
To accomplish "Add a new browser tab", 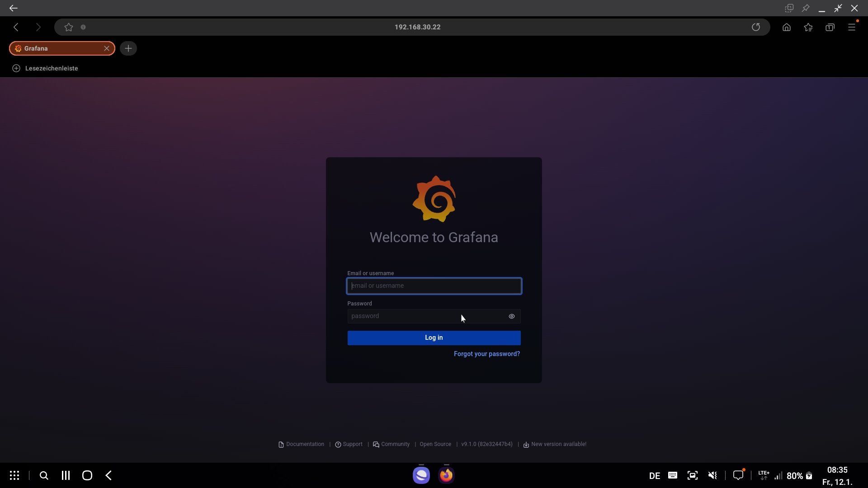I will [128, 48].
